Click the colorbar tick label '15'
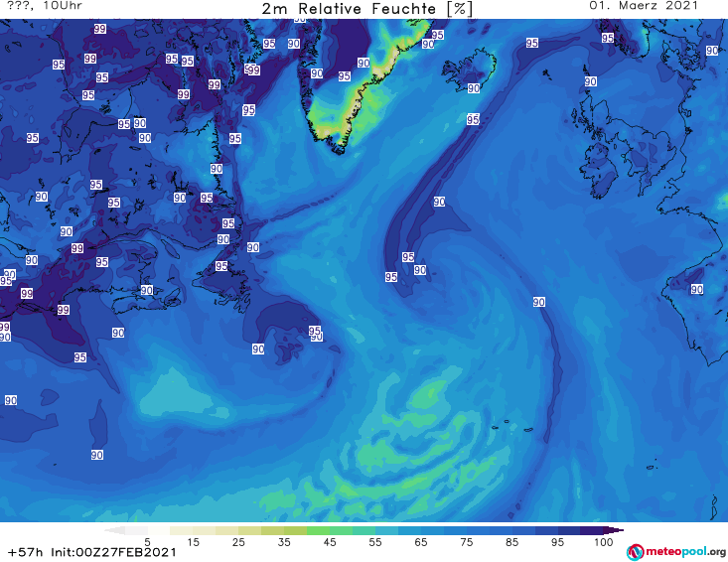This screenshot has height=562, width=728. [x=193, y=541]
